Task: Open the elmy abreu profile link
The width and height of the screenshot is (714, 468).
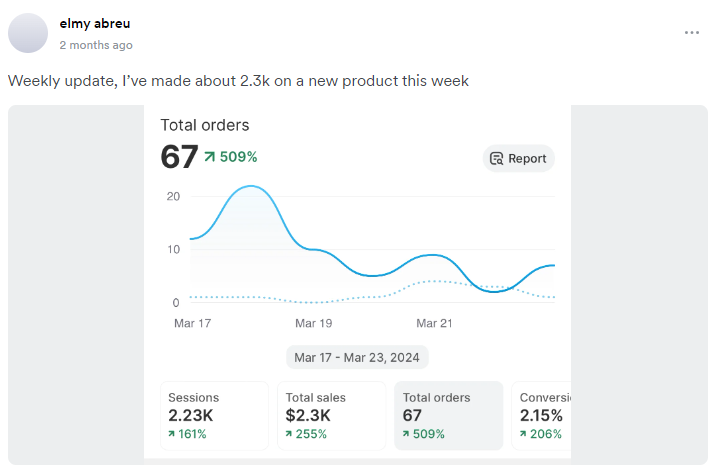Action: (x=95, y=23)
